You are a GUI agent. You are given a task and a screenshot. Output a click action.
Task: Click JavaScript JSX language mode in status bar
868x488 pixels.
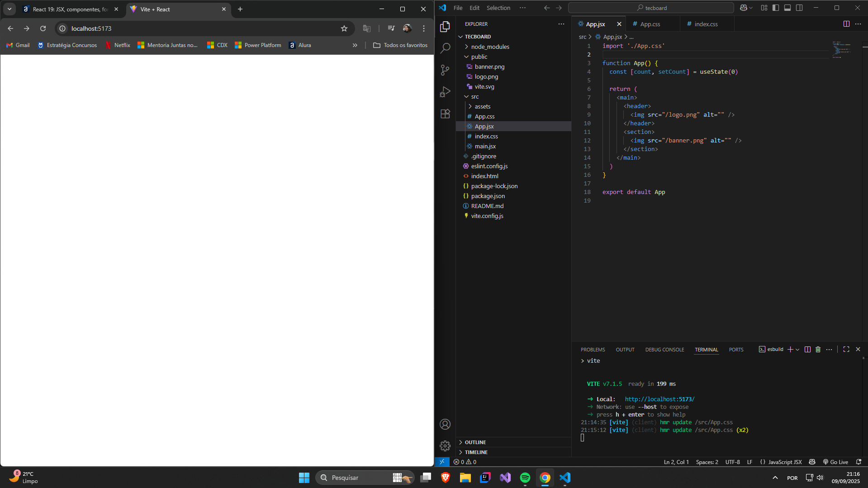pos(781,462)
